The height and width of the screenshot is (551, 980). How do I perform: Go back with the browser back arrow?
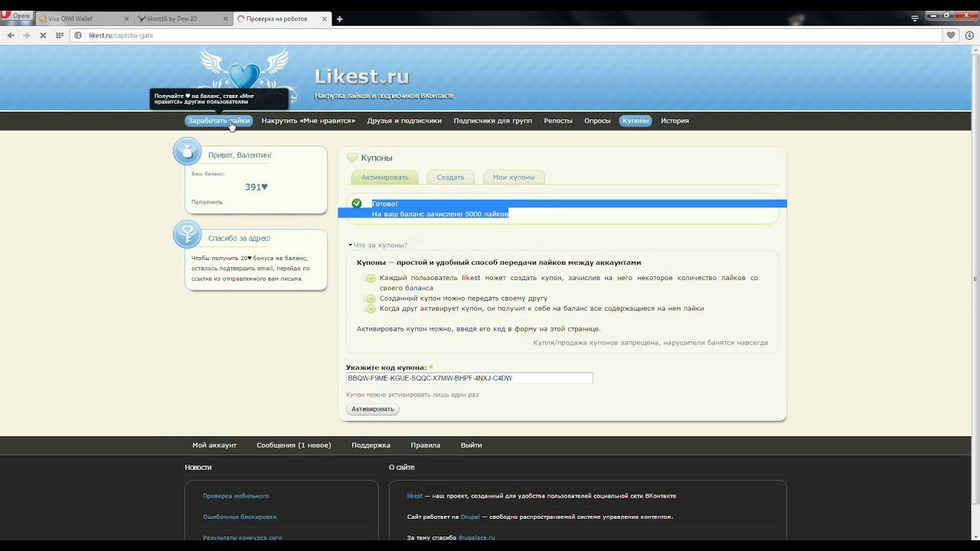[11, 35]
